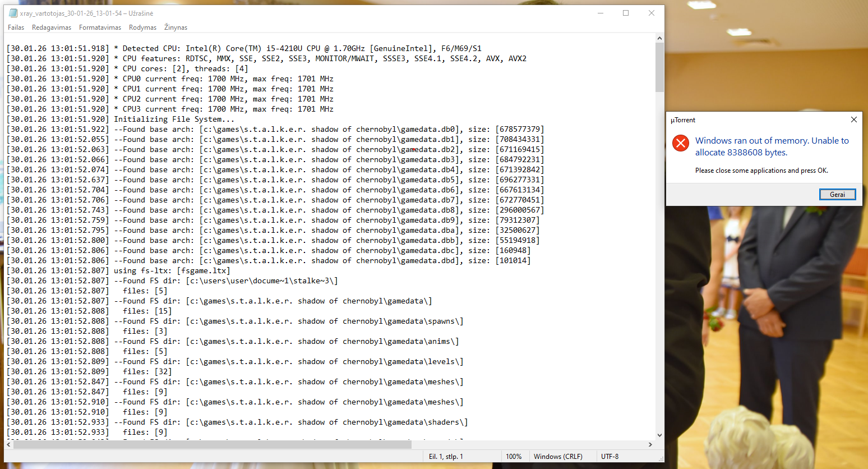The image size is (868, 469).
Task: Click the vertical scrollbar thumb
Action: [x=659, y=67]
